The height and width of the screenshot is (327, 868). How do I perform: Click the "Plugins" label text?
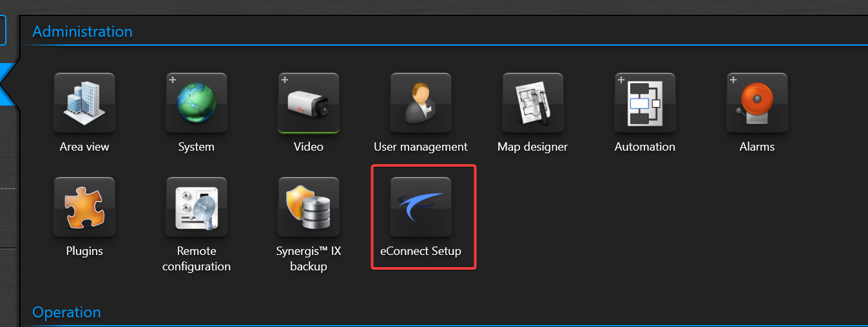pyautogui.click(x=84, y=251)
